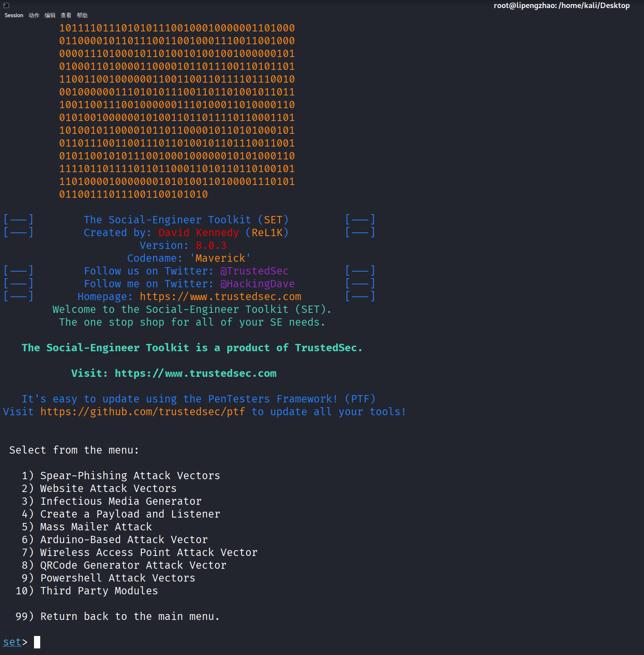Image resolution: width=644 pixels, height=655 pixels.
Task: Open the bold Visit: https://www.trustedsec.com link
Action: pos(174,373)
